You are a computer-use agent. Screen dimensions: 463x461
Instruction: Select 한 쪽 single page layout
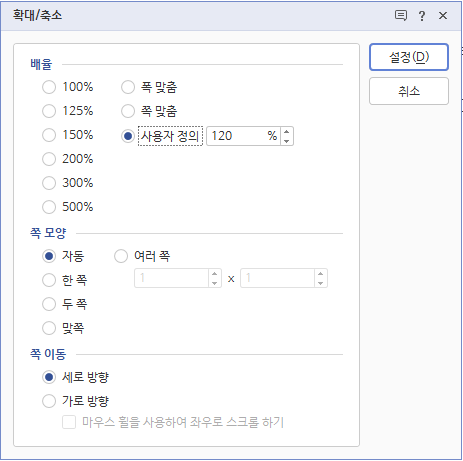49,280
